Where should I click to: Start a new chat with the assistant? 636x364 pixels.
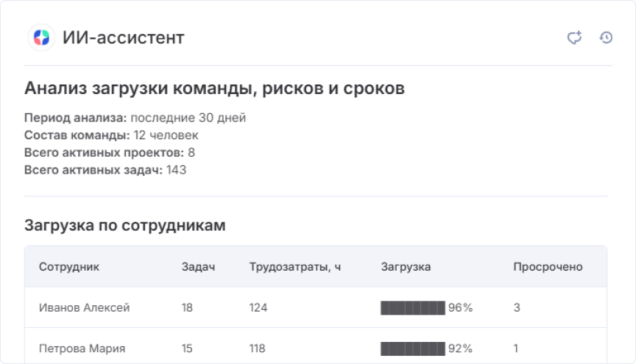[x=574, y=38]
